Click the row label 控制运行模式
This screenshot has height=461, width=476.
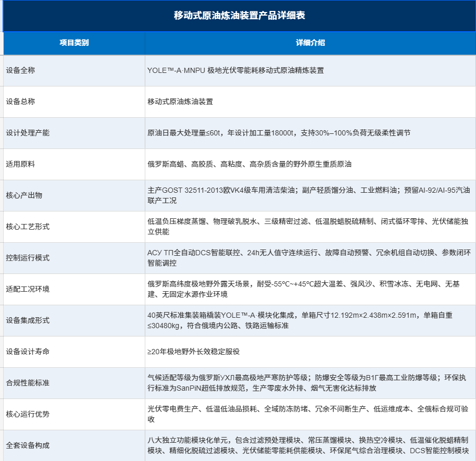(x=28, y=258)
